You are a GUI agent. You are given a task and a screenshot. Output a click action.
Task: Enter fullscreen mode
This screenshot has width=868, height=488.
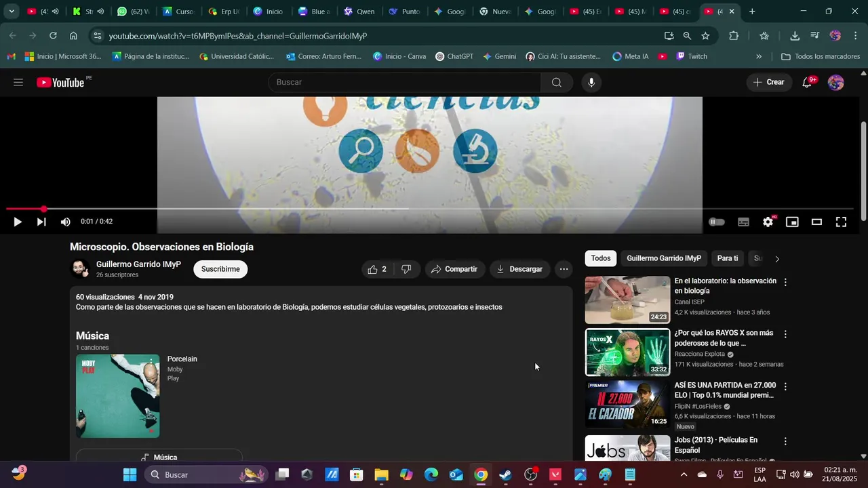coord(841,222)
